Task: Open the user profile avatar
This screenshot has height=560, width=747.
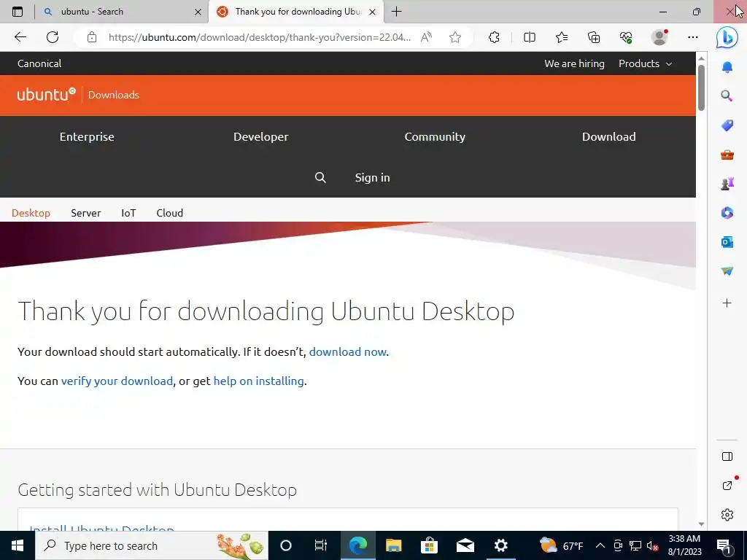Action: click(x=659, y=37)
